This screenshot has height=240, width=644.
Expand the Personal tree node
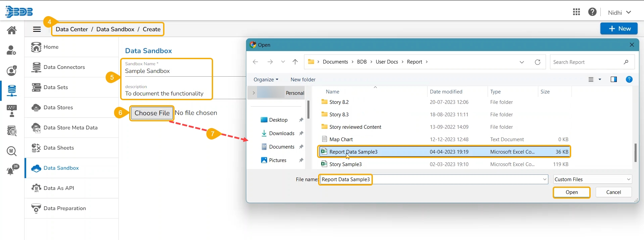254,93
